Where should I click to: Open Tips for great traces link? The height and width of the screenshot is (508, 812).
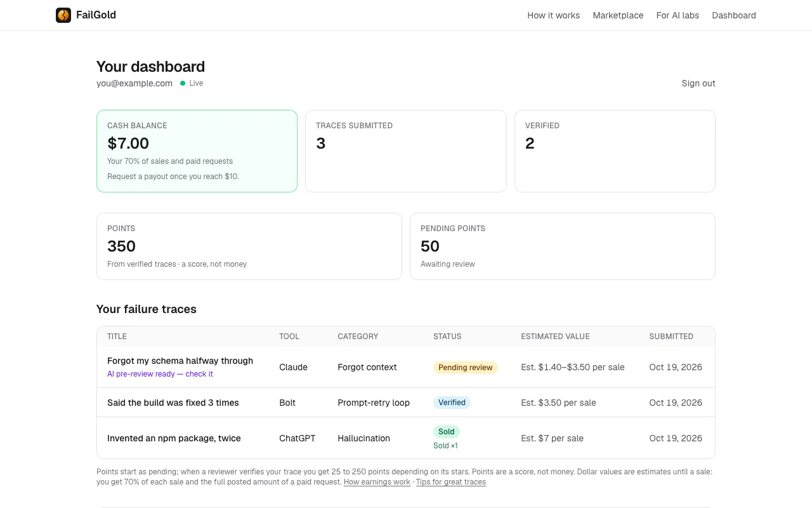(x=451, y=482)
